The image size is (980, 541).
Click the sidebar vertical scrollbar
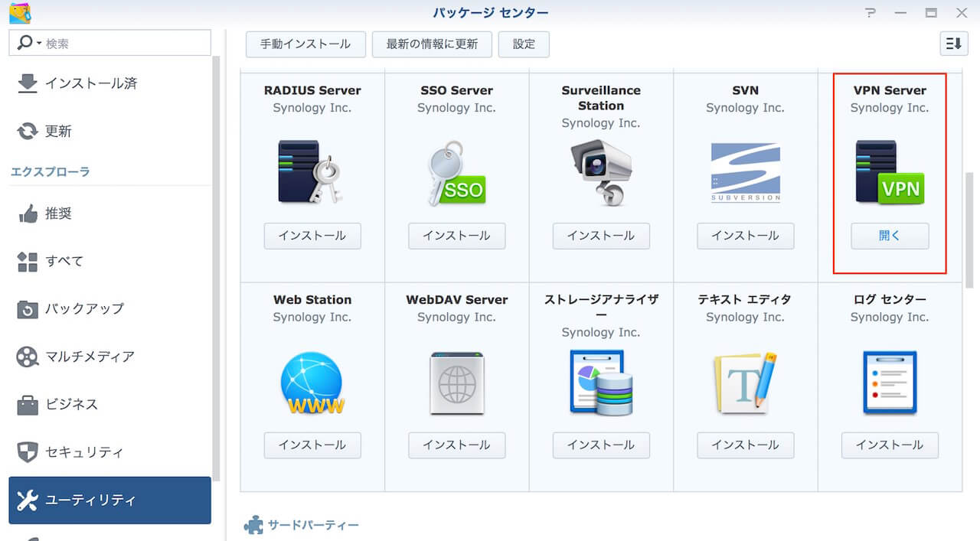(x=217, y=268)
